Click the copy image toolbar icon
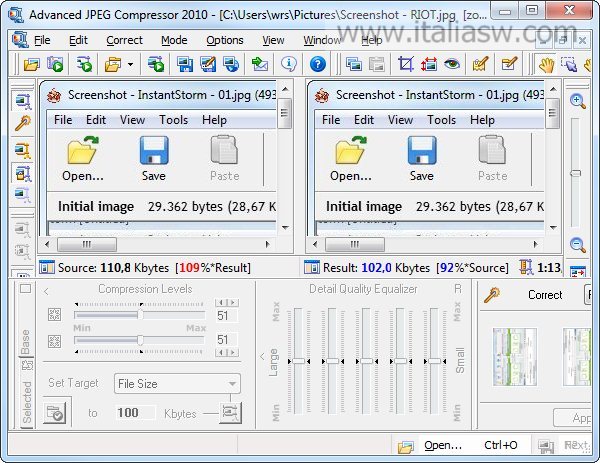The width and height of the screenshot is (600, 463). pyautogui.click(x=354, y=64)
